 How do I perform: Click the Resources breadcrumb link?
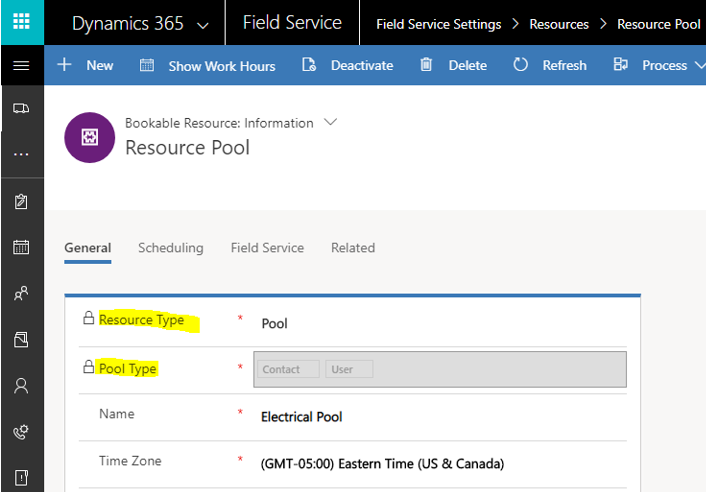pos(558,24)
